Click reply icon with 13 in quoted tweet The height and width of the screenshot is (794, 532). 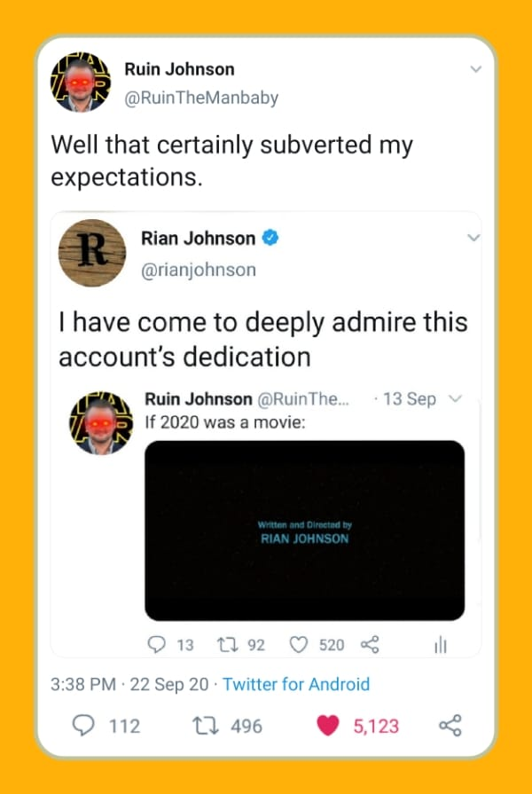click(x=156, y=645)
